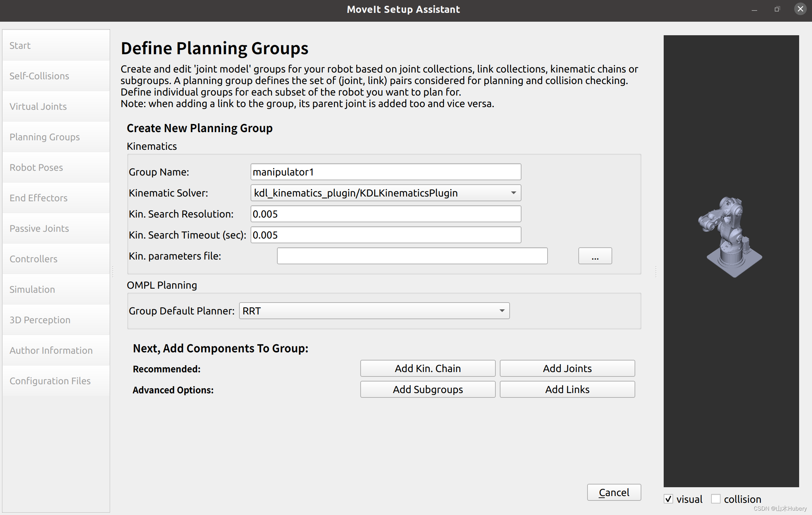
Task: Click the Kin. Search Resolution field
Action: [386, 214]
